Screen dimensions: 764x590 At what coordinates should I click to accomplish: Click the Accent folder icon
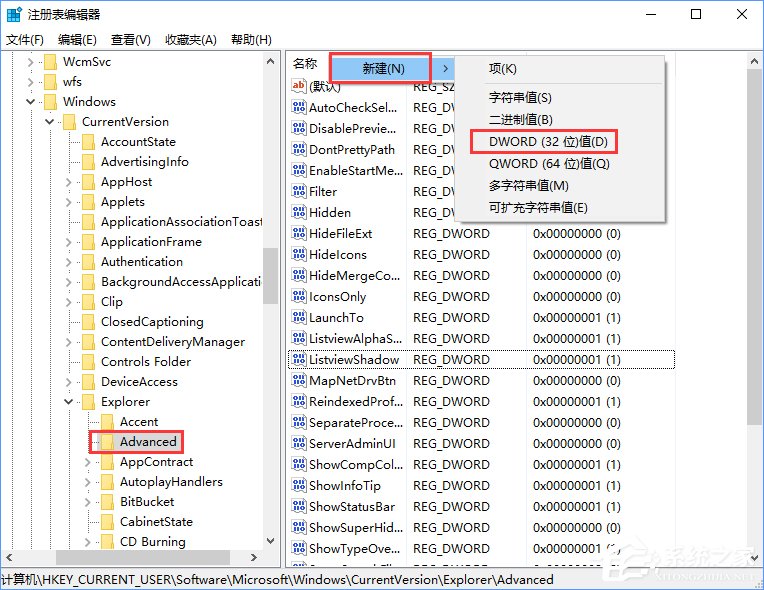[107, 422]
